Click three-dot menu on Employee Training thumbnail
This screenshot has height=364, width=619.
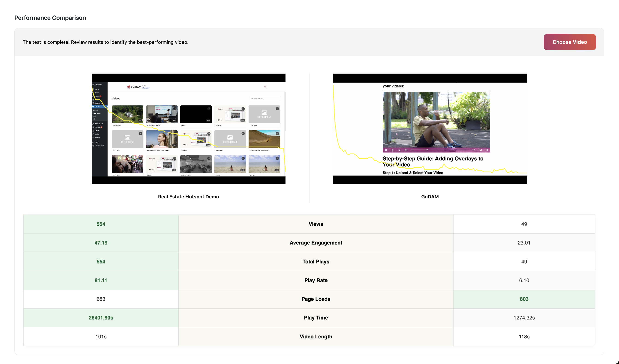pos(175,108)
